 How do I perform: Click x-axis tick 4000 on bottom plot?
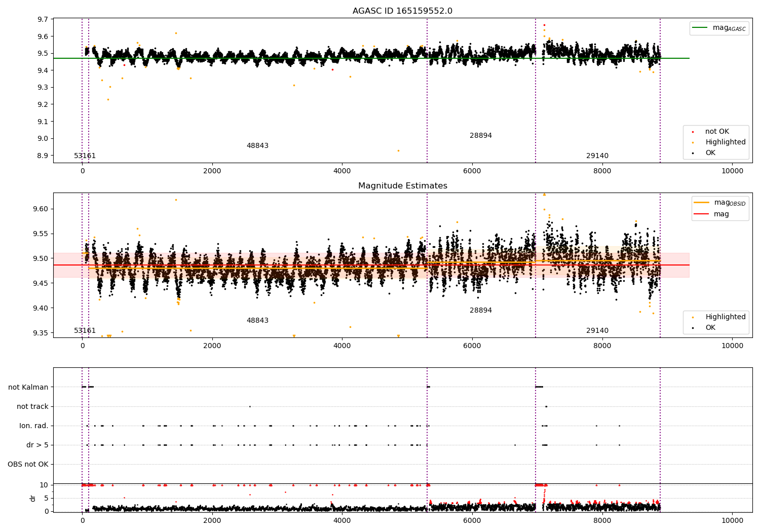pos(342,520)
